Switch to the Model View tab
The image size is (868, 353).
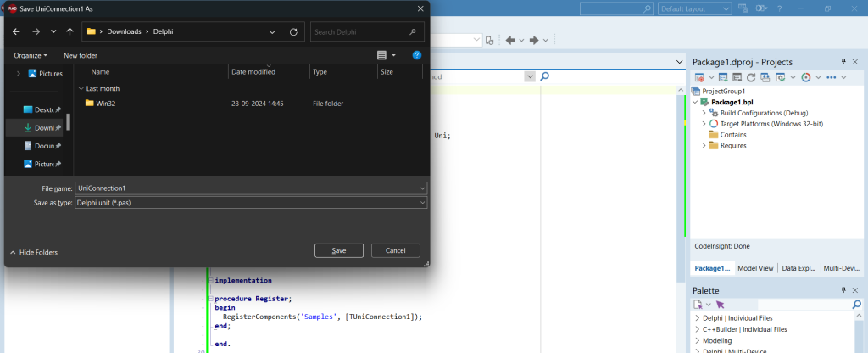755,268
